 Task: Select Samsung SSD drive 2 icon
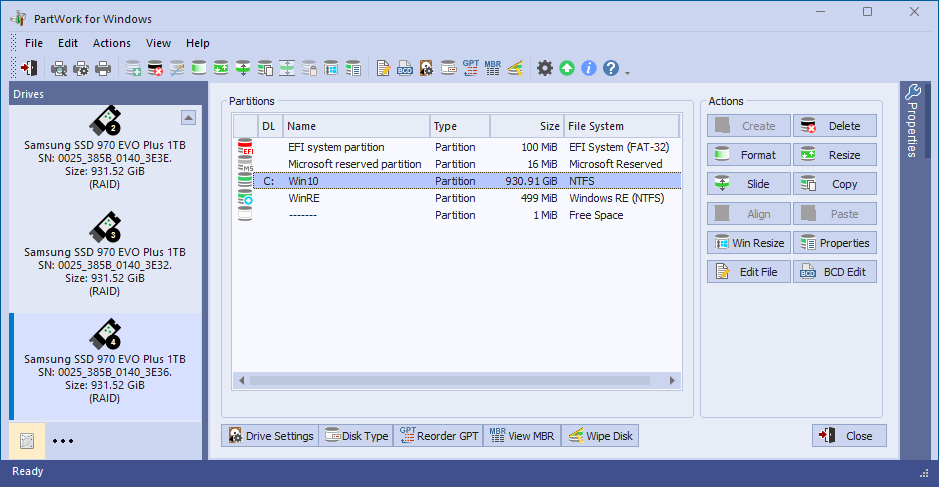point(105,121)
